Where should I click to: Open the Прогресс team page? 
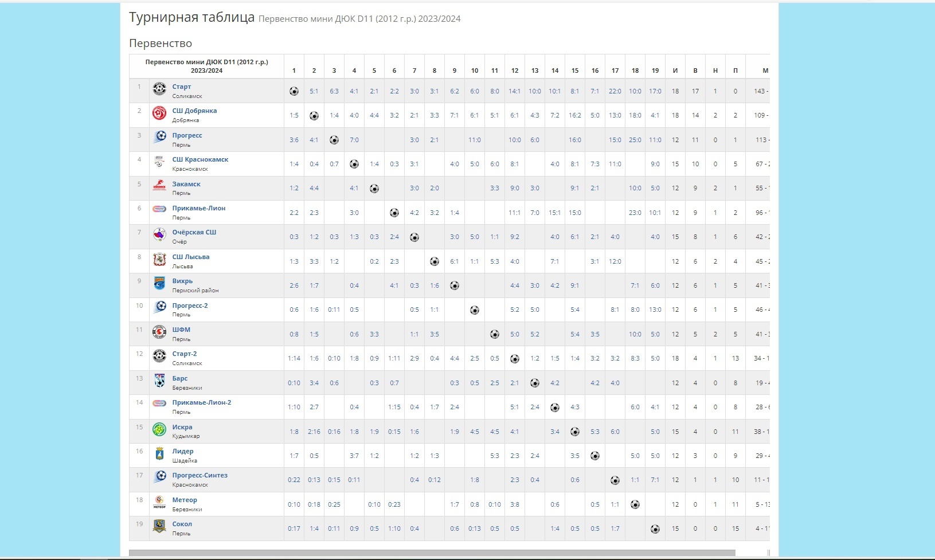tap(187, 135)
